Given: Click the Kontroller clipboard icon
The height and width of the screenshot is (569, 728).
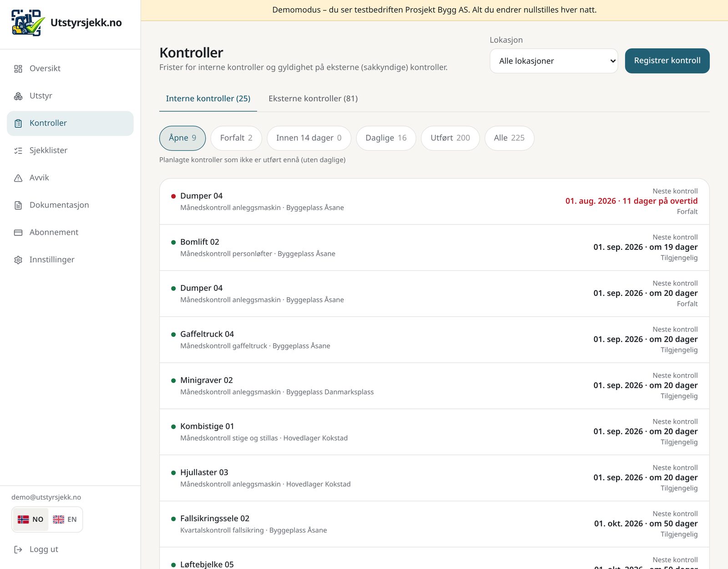Looking at the screenshot, I should tap(18, 123).
